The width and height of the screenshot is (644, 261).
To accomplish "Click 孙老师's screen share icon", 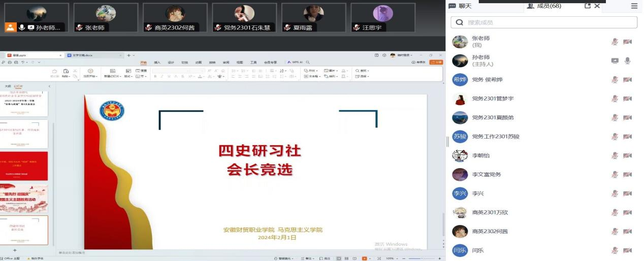I will coord(615,61).
